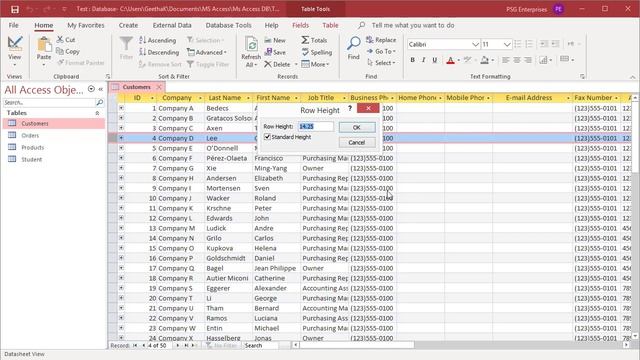Viewport: 640px width, 360px height.
Task: Click the navigation pane search magnifier
Action: [x=99, y=102]
